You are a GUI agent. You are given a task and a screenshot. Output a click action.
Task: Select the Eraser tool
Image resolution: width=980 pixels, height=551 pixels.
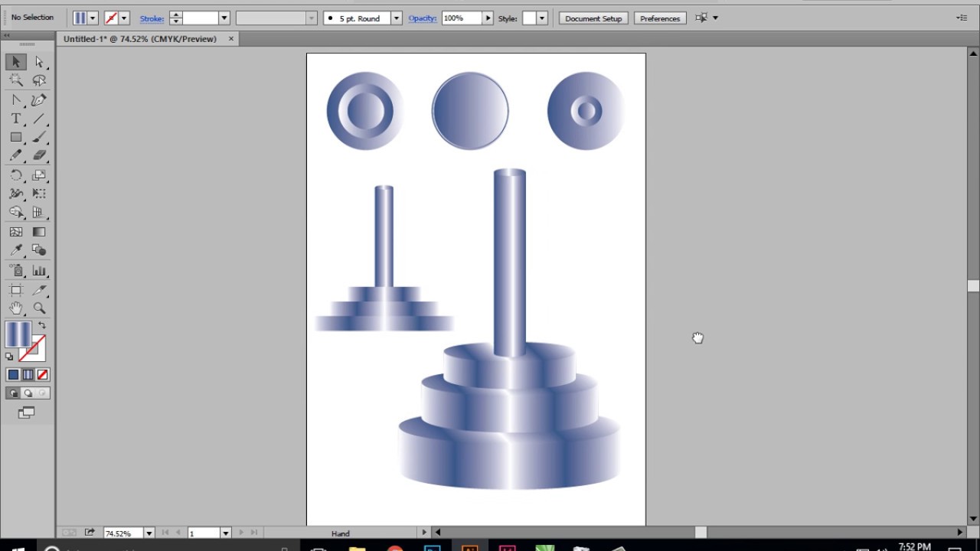[39, 155]
